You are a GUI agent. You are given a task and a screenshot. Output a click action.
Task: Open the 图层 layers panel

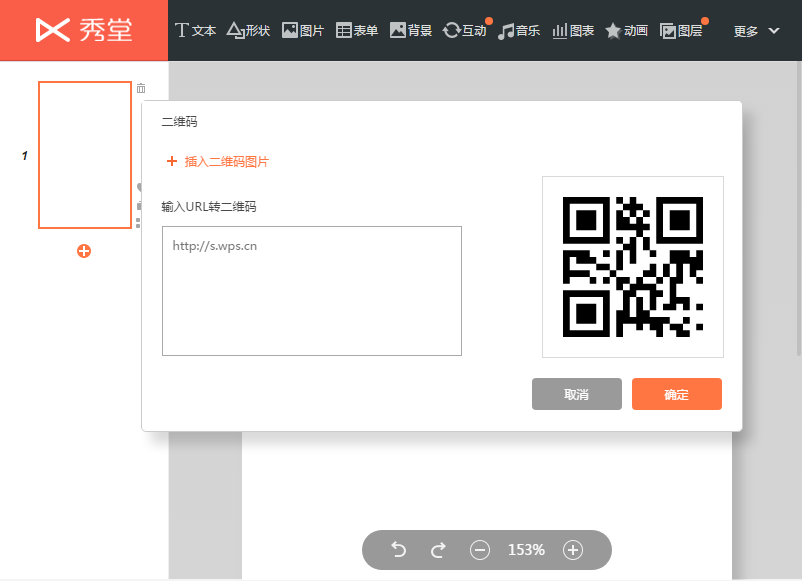pos(681,31)
